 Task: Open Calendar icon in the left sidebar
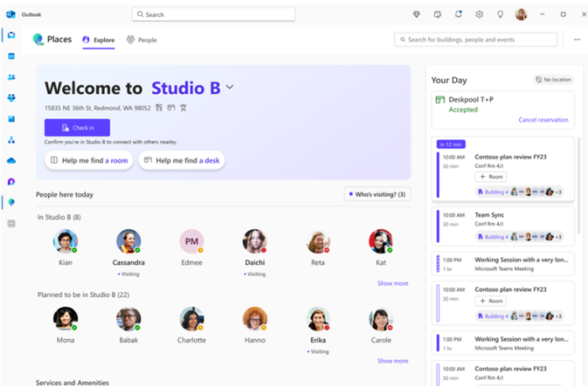point(11,56)
